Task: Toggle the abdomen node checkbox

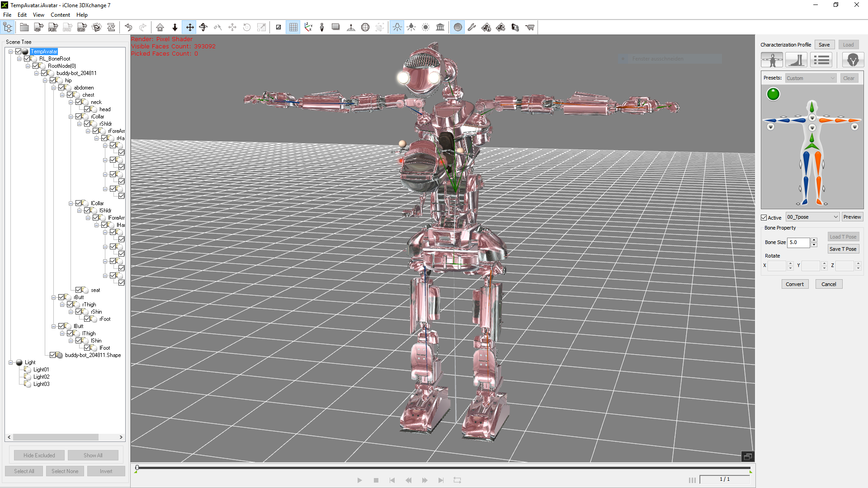Action: tap(61, 88)
